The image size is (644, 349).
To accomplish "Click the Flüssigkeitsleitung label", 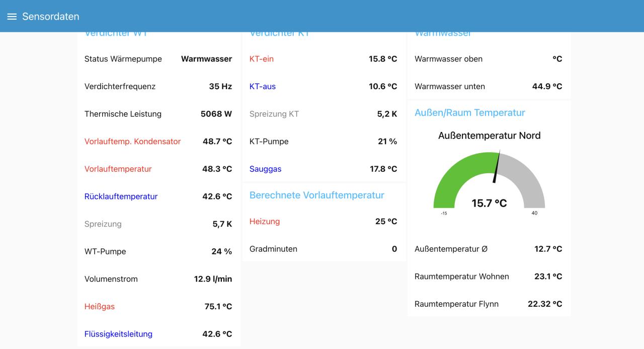I will tap(118, 334).
